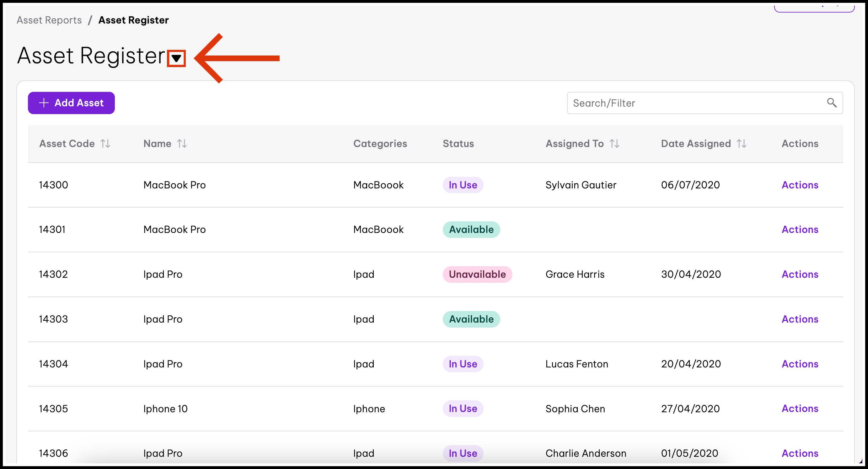Sort by Date Assigned arrows icon
Image resolution: width=868 pixels, height=469 pixels.
pos(742,144)
